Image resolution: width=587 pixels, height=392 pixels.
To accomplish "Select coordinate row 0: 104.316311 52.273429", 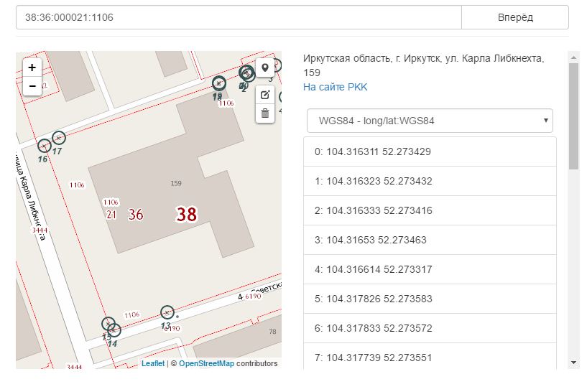I will pyautogui.click(x=430, y=151).
